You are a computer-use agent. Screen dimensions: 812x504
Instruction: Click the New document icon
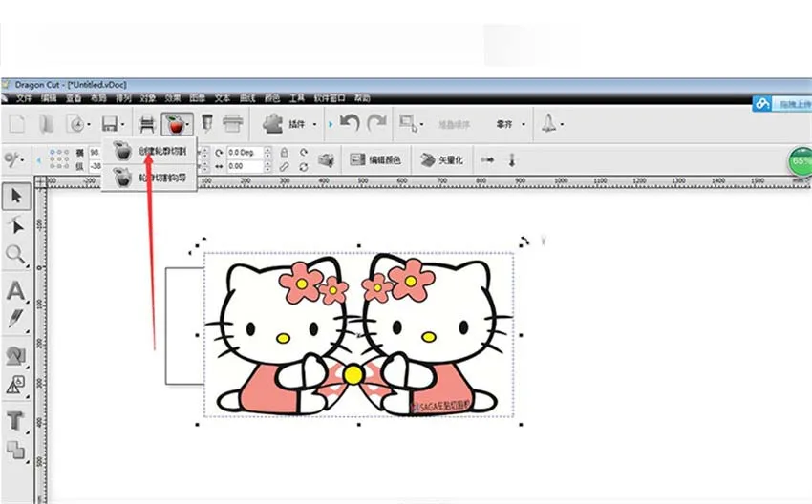coord(17,124)
